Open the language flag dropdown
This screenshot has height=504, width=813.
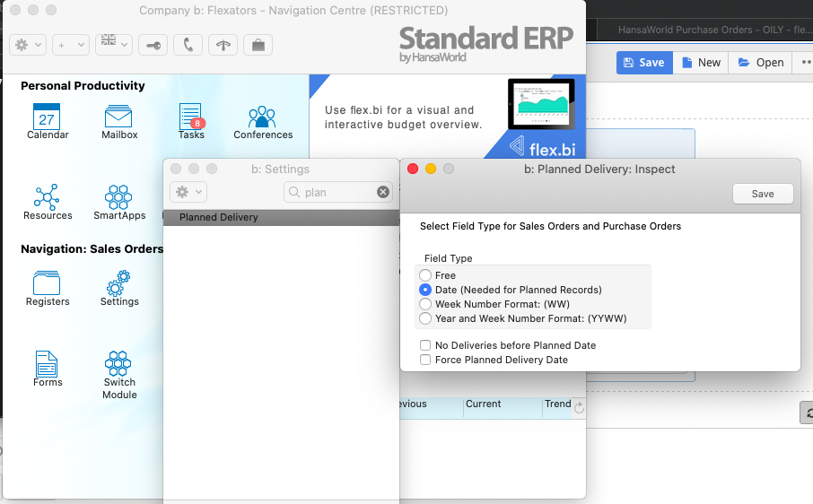pyautogui.click(x=114, y=44)
